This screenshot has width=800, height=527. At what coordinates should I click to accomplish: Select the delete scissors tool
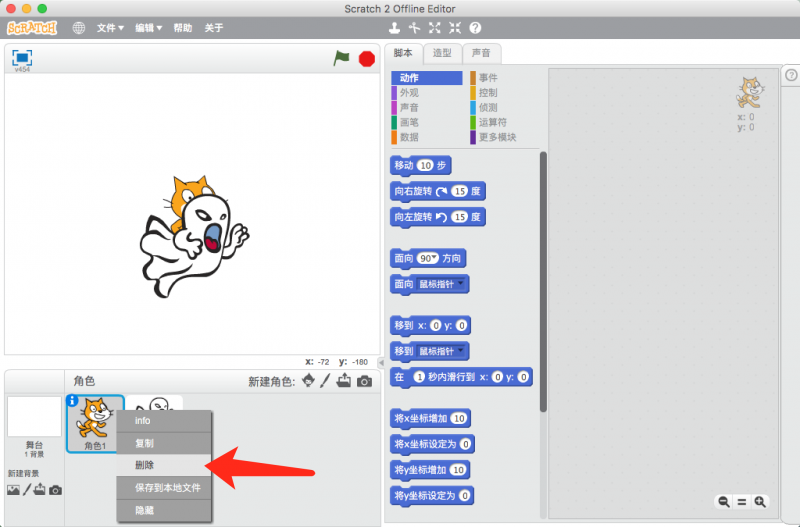414,28
